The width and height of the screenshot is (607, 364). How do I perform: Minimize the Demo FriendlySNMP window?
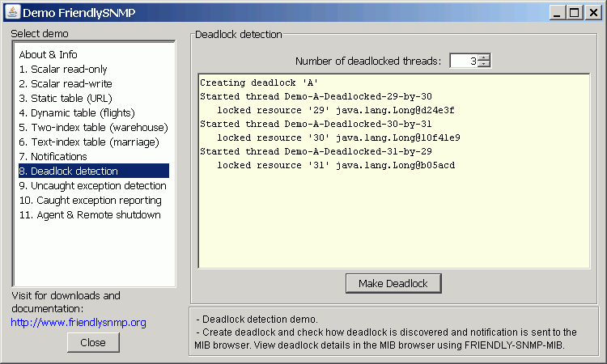click(x=557, y=13)
